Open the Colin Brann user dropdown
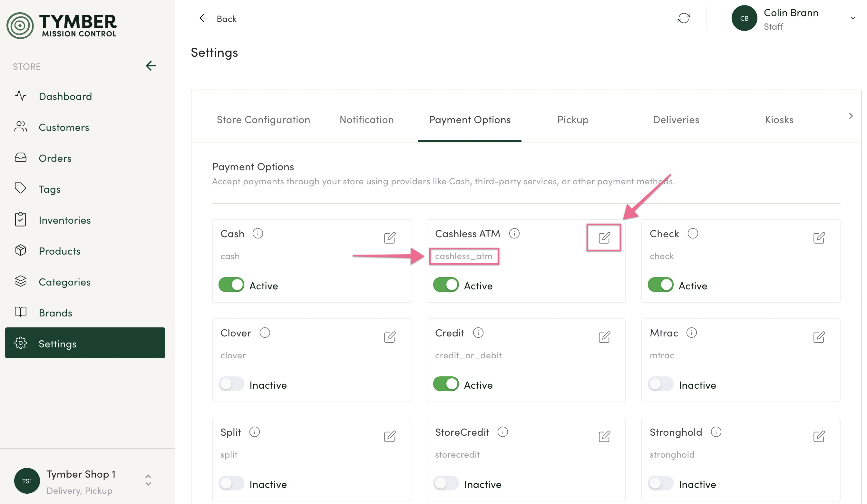Screen dimensions: 867x504 click(x=852, y=18)
